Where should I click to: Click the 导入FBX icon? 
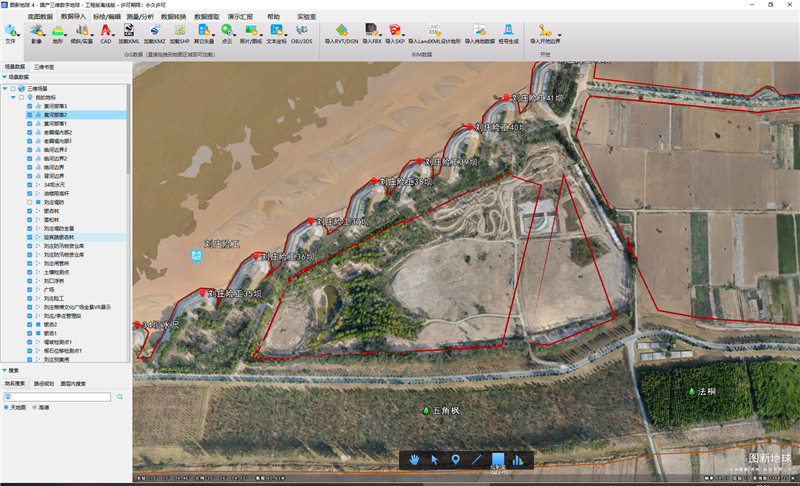pyautogui.click(x=371, y=31)
